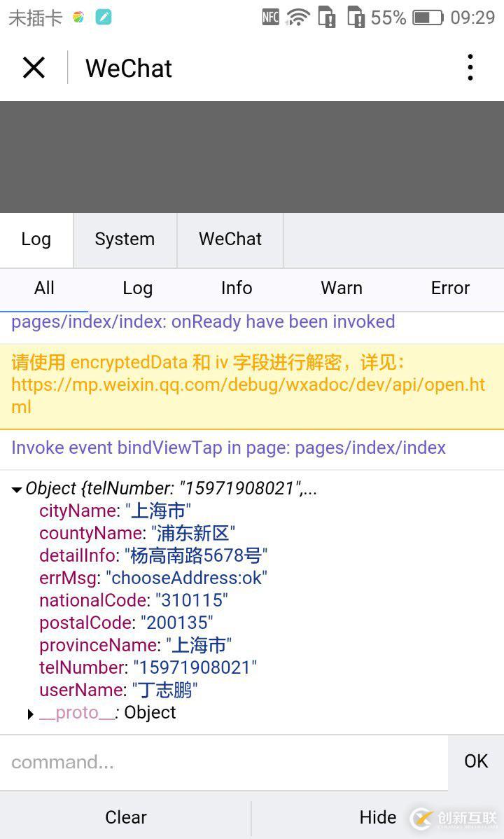This screenshot has width=504, height=839.
Task: Clear the console log
Action: (x=126, y=817)
